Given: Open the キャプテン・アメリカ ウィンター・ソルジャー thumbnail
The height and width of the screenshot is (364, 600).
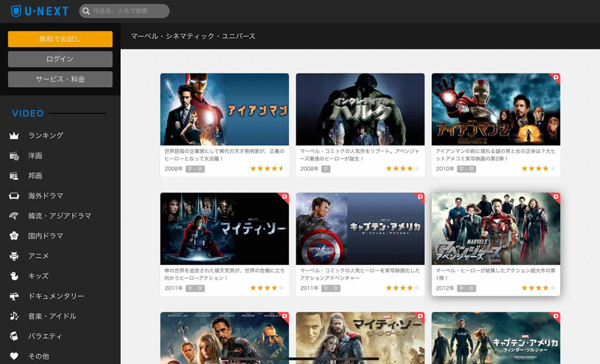Looking at the screenshot, I should 496,338.
